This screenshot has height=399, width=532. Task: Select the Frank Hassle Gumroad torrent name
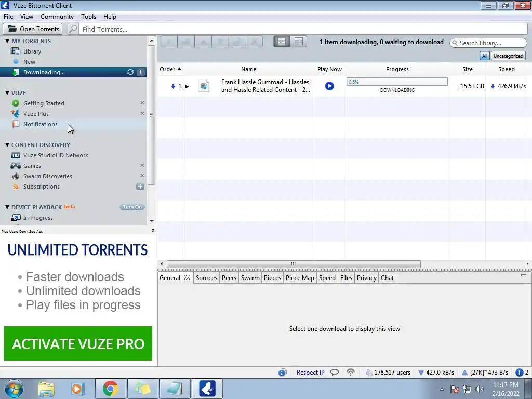pos(265,86)
